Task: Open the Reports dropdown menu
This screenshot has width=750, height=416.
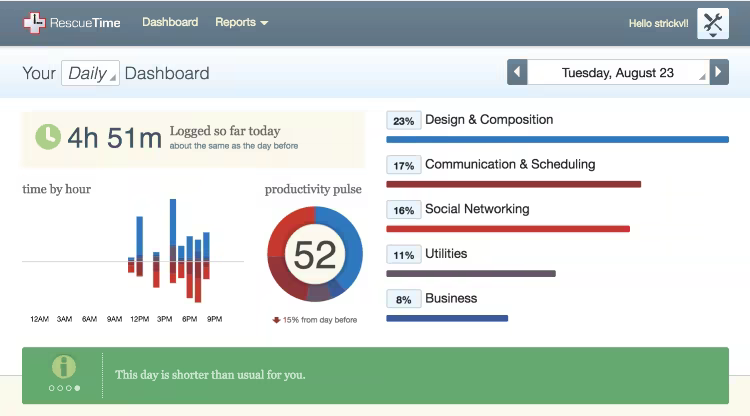Action: (x=241, y=22)
